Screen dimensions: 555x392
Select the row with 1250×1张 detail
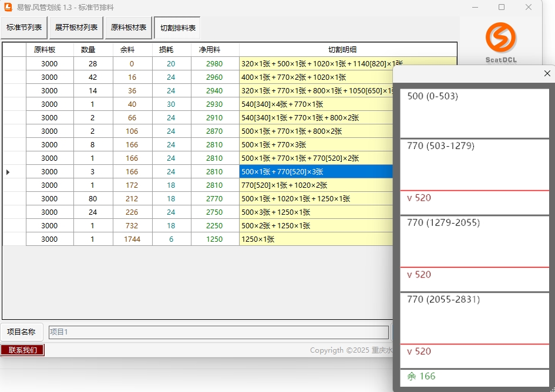coord(316,239)
